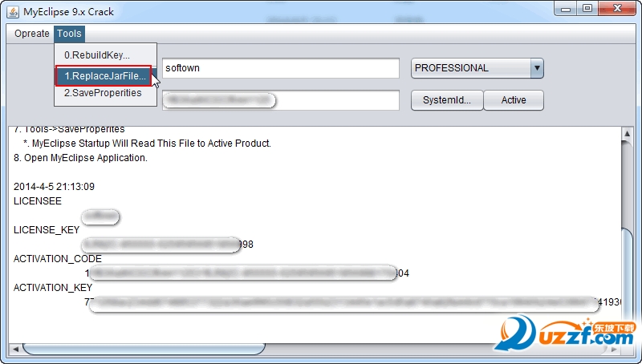Click the horizontal scrollbar thumb
Viewport: 642px width, 364px height.
(144, 350)
